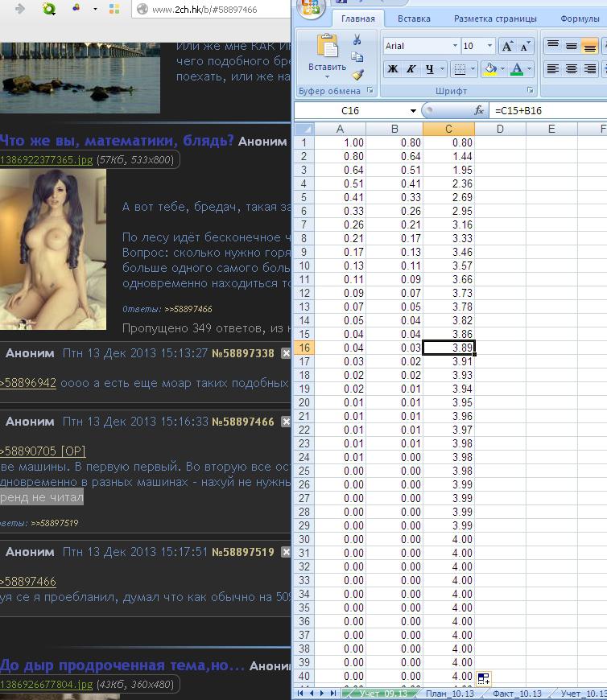
Task: Decrease font size with the small A icon
Action: point(526,47)
